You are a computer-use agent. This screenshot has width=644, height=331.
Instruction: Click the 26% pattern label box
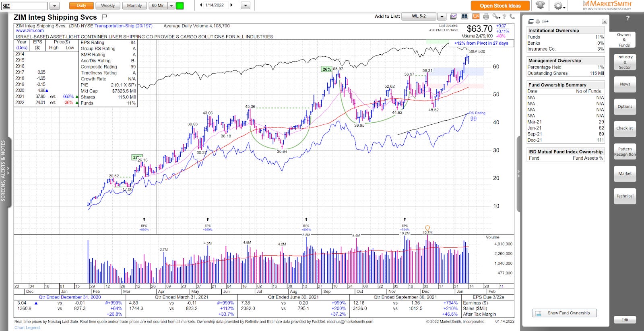326,69
